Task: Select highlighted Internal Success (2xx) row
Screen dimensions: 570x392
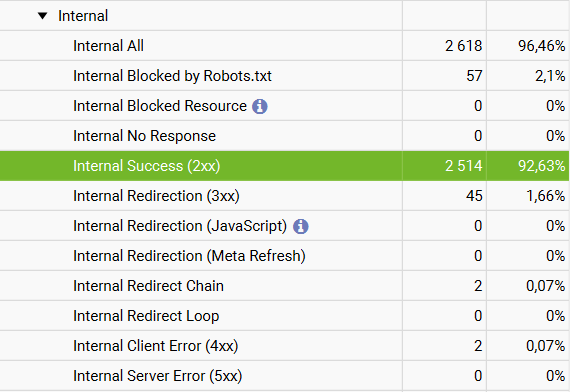Action: tap(285, 166)
